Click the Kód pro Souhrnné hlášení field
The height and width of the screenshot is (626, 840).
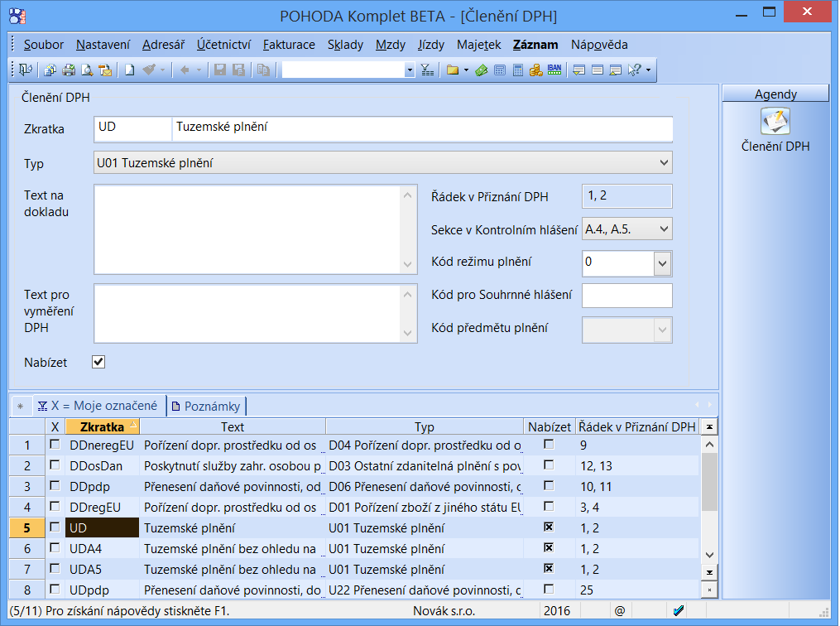coord(626,296)
